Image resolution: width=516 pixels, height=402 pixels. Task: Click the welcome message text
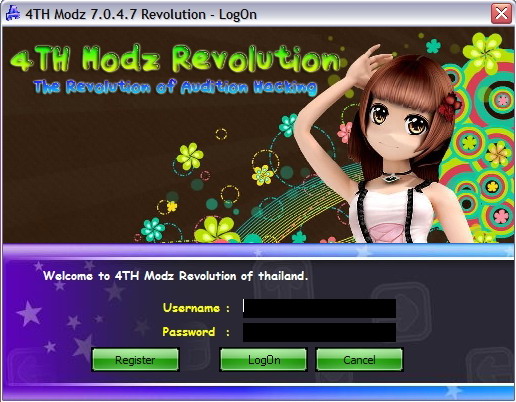point(176,276)
